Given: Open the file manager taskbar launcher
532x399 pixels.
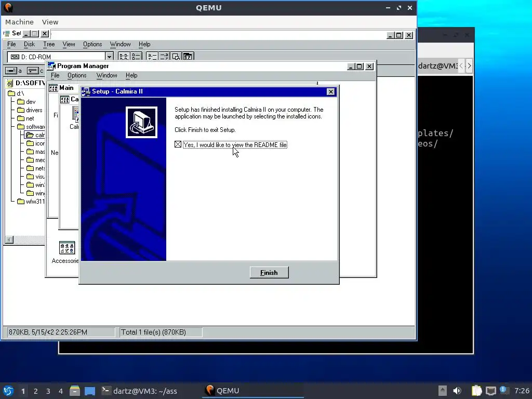Looking at the screenshot, I should pyautogui.click(x=75, y=391).
